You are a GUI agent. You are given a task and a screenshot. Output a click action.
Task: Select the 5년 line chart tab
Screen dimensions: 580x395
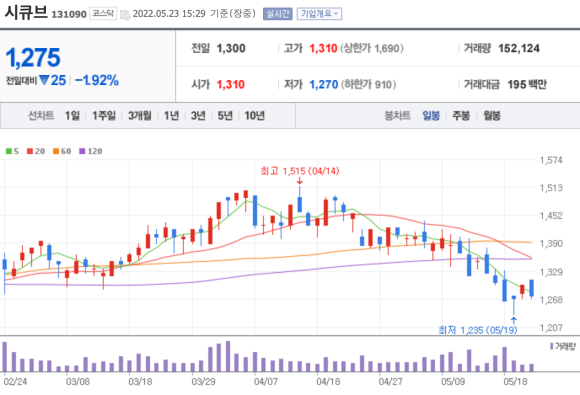(x=225, y=116)
